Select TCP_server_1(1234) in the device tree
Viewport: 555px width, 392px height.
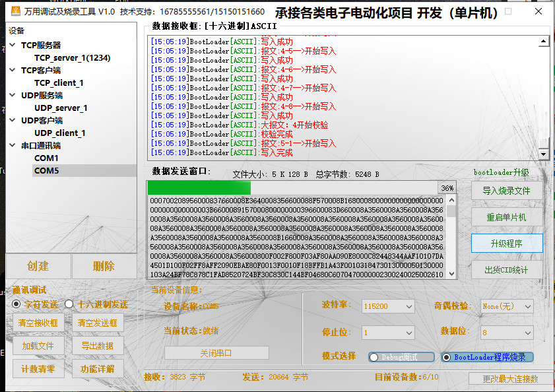pos(72,57)
